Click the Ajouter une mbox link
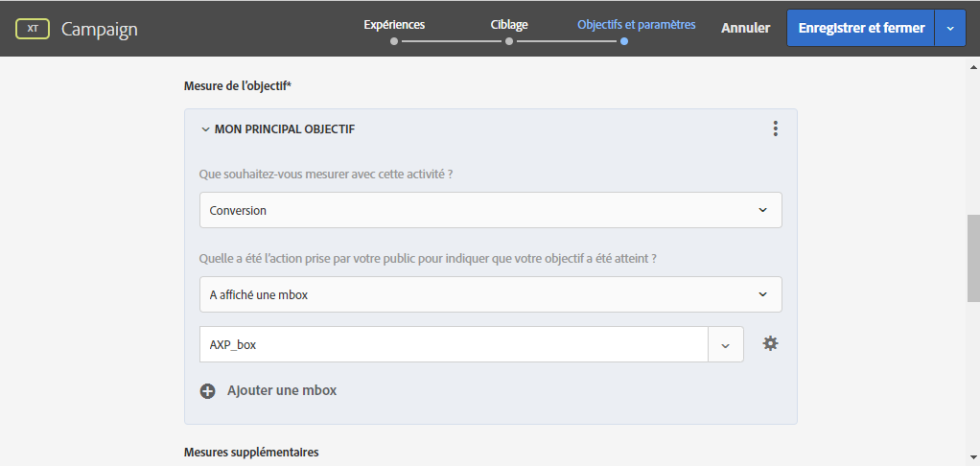Viewport: 980px width, 466px height. click(x=282, y=390)
